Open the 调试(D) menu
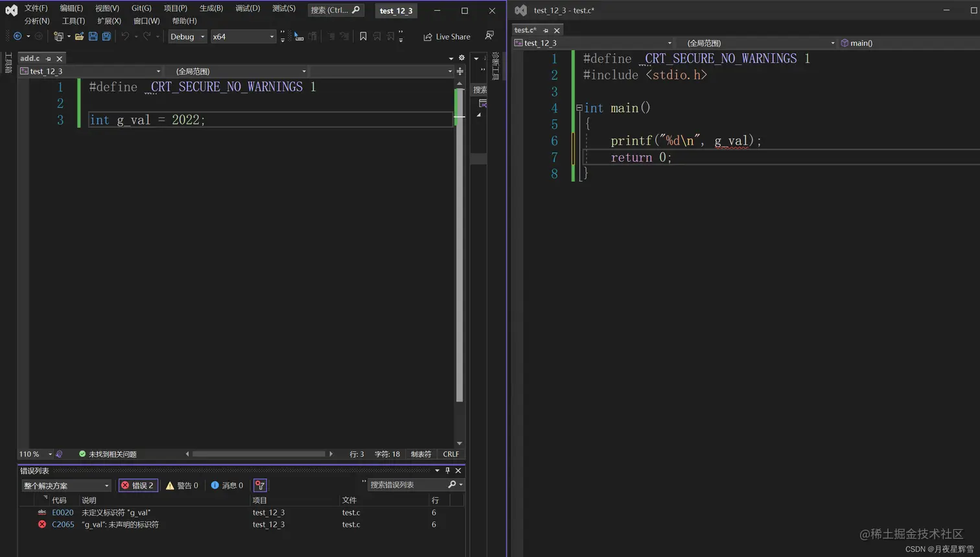The height and width of the screenshot is (557, 980). [248, 8]
